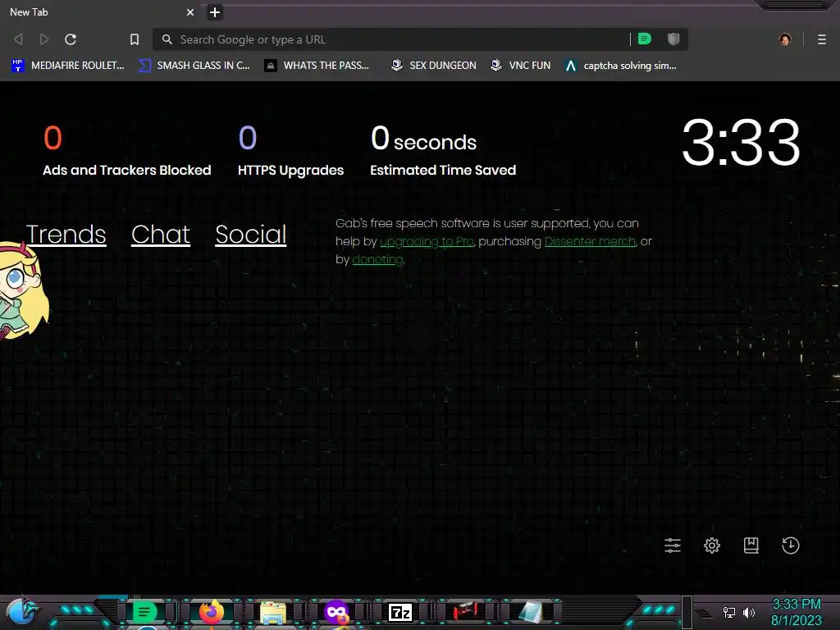Go back with the browser back arrow
Image resolution: width=840 pixels, height=630 pixels.
pos(18,39)
